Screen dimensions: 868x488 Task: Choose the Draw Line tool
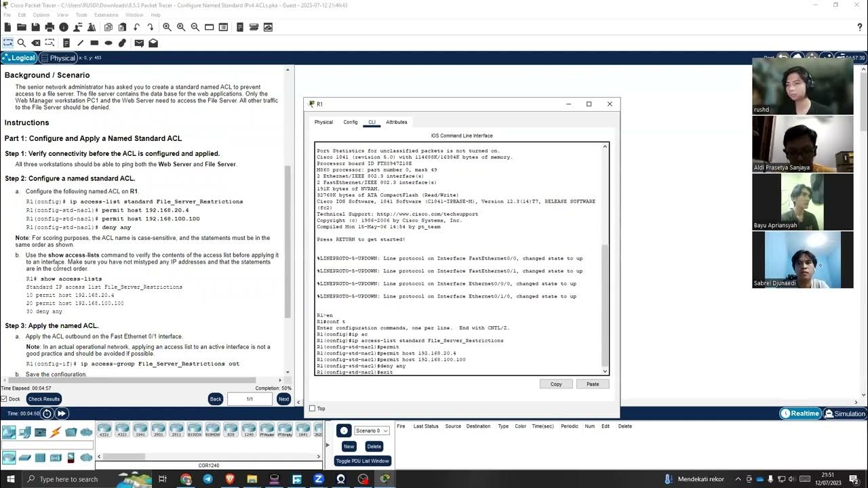(x=80, y=43)
